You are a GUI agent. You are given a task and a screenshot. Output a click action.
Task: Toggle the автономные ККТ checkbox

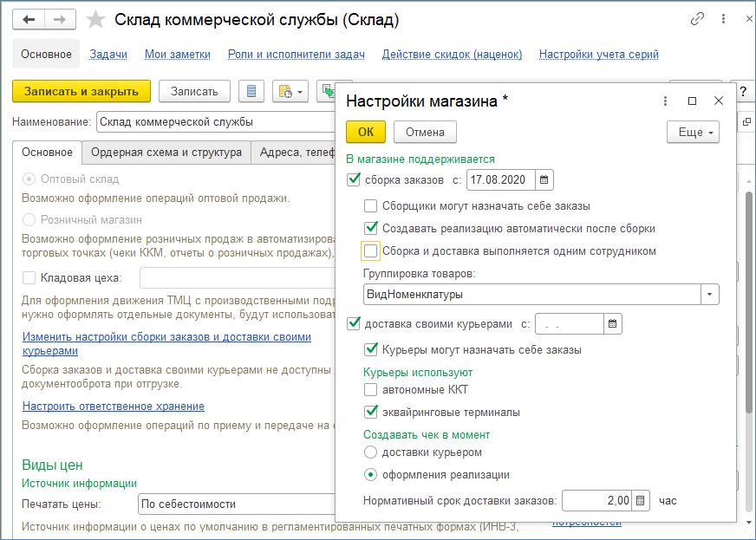pyautogui.click(x=371, y=390)
